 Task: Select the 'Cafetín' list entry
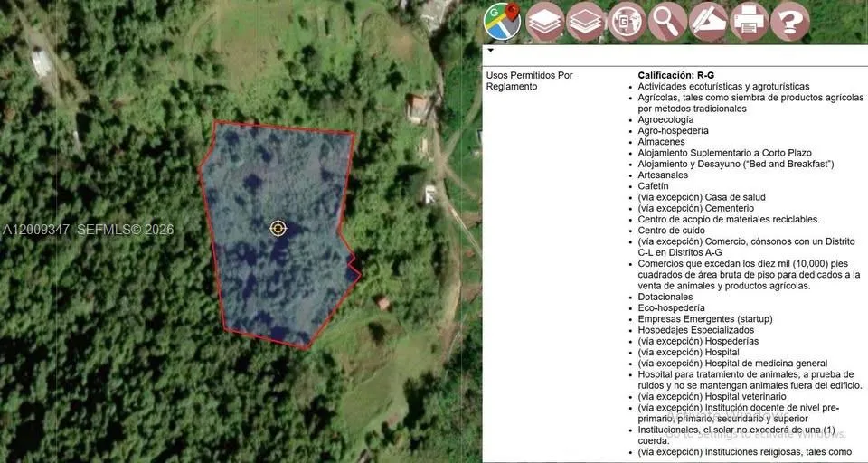pos(653,186)
